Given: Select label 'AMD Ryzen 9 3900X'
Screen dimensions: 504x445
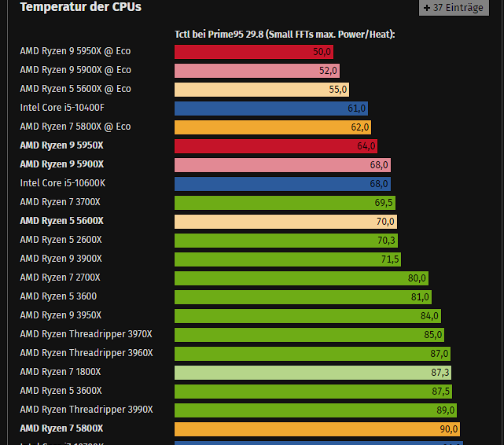Looking at the screenshot, I should coord(61,259).
